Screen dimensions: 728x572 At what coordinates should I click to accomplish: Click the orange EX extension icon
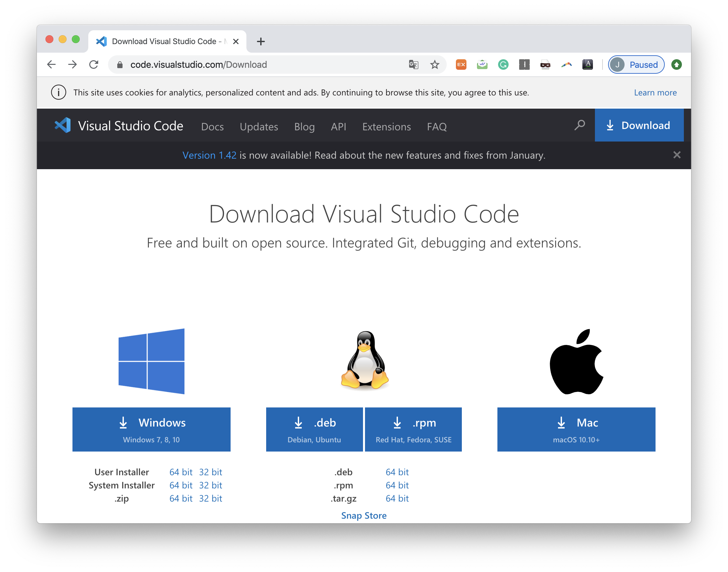point(461,64)
